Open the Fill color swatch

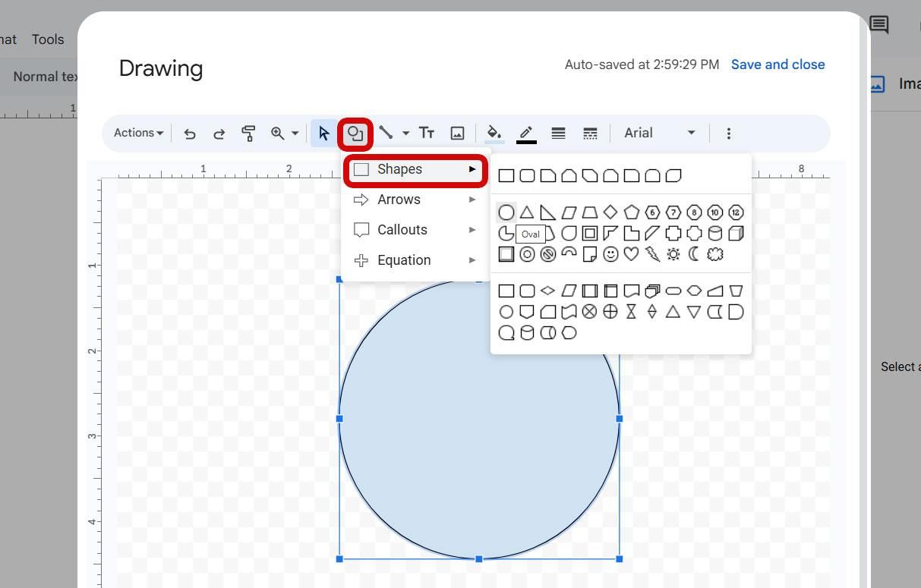[493, 133]
